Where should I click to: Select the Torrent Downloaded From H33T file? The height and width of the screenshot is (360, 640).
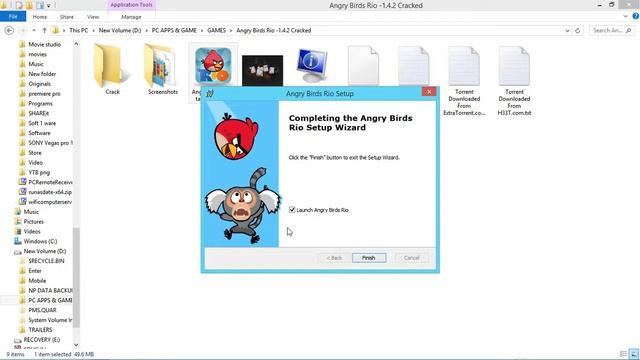coord(514,81)
